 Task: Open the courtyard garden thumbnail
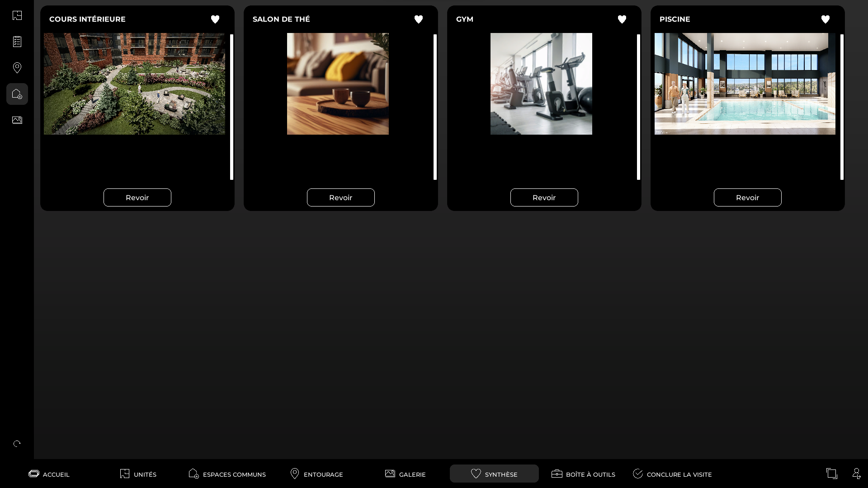[x=134, y=84]
